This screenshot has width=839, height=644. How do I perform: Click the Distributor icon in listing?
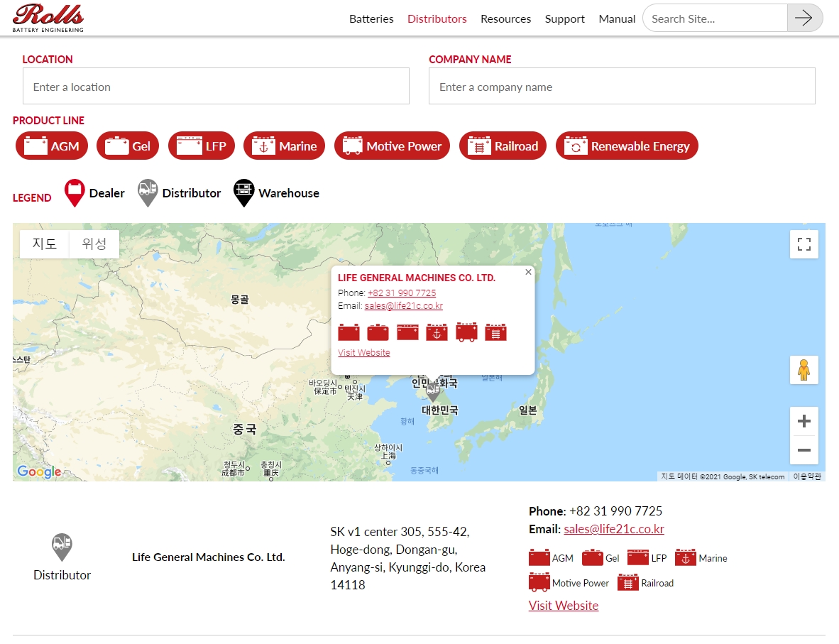[62, 547]
